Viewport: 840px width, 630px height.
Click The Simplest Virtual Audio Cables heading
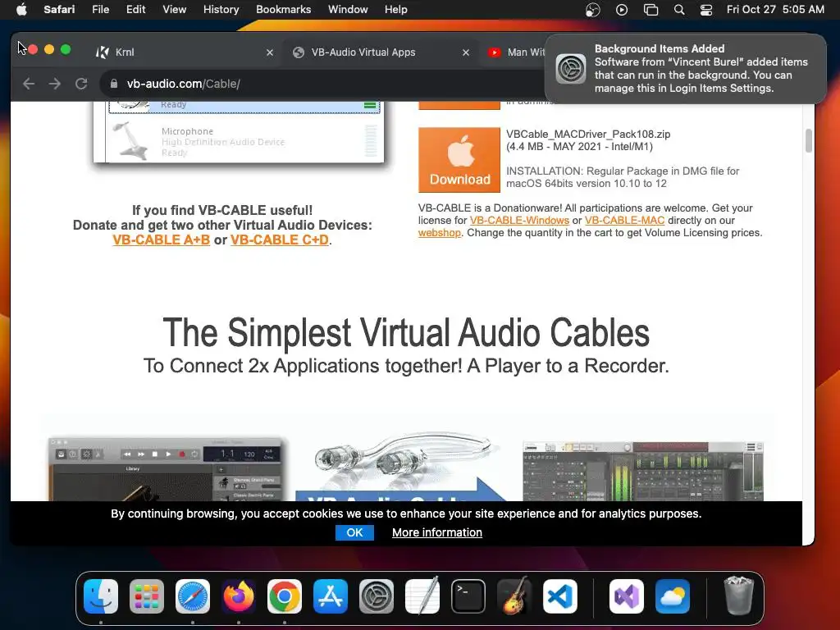coord(406,333)
